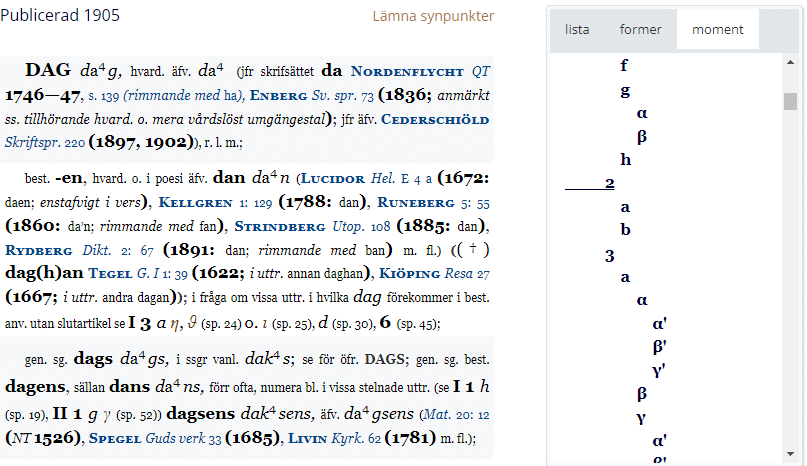Image resolution: width=807 pixels, height=466 pixels.
Task: Select moment γ' in the moment list
Action: point(658,370)
